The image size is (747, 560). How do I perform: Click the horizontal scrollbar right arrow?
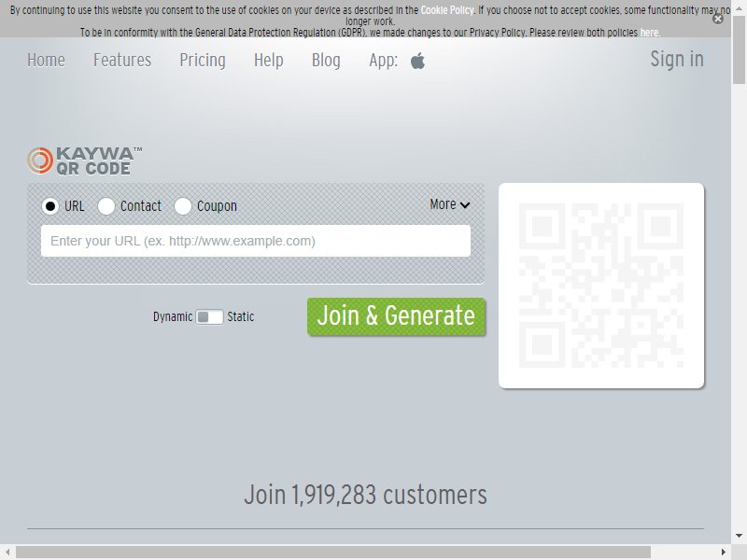point(724,552)
